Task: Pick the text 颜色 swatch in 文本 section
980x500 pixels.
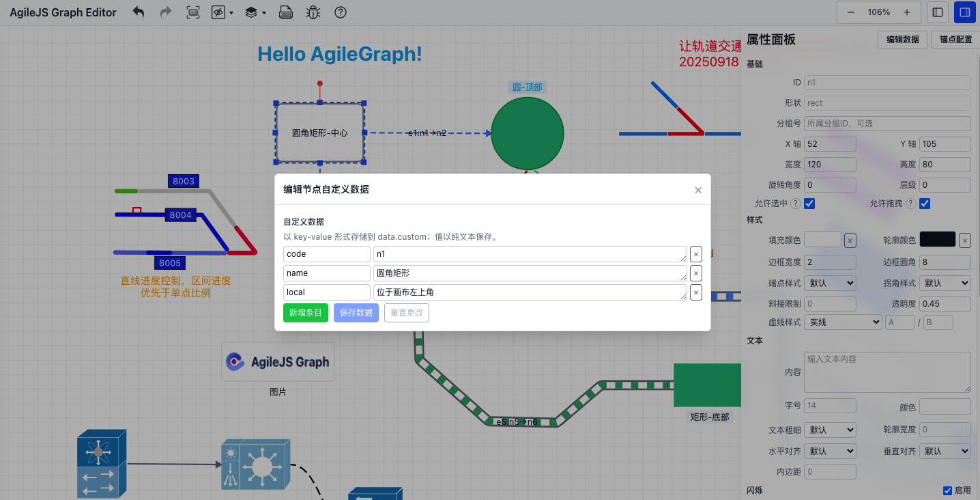Action: point(945,407)
